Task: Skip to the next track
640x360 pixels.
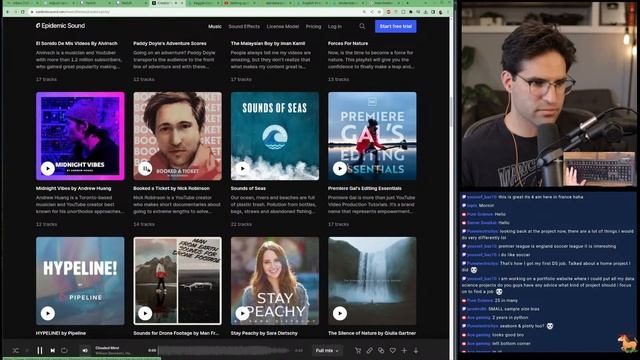Action: point(53,350)
